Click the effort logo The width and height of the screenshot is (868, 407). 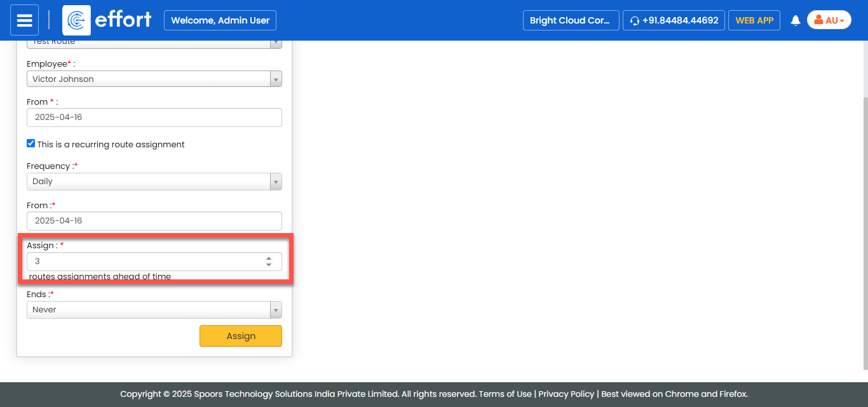tap(107, 20)
